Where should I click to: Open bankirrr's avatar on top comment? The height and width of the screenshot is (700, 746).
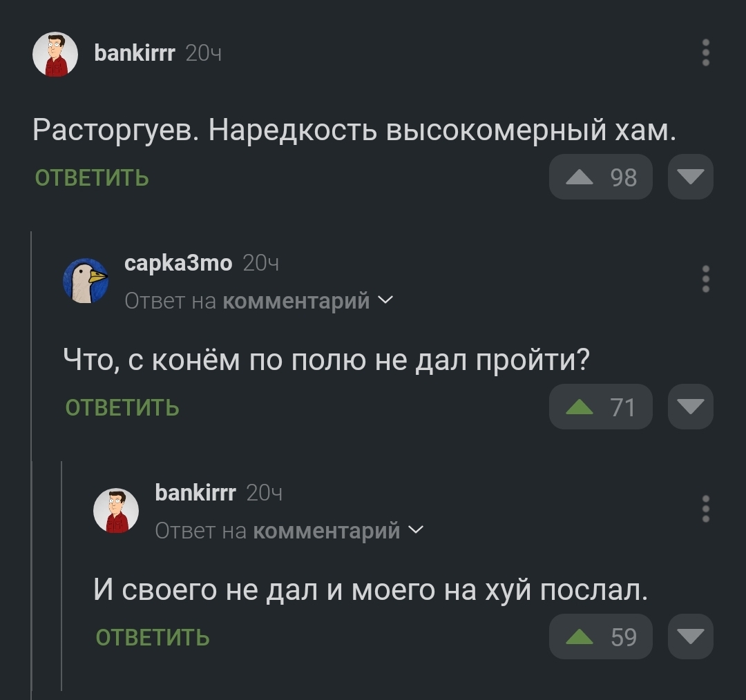[x=55, y=55]
